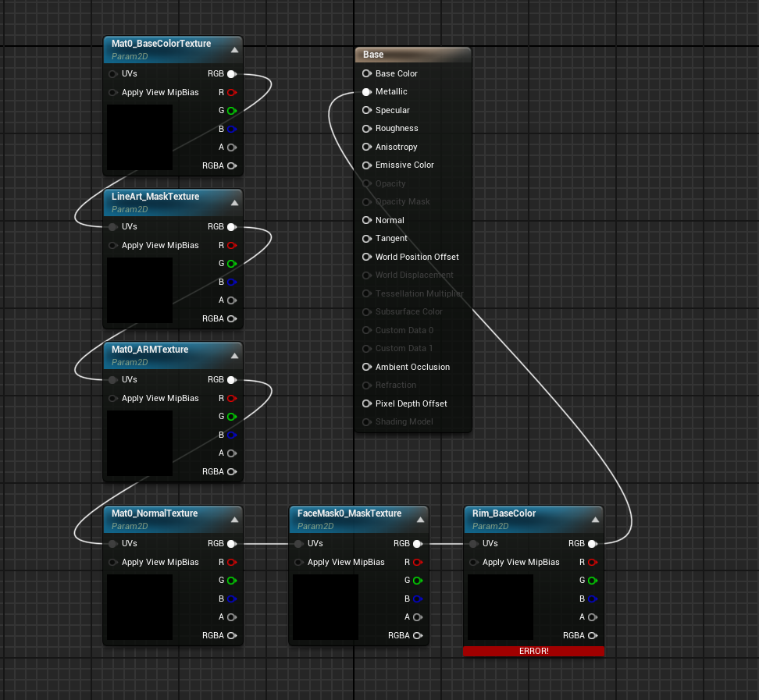
Task: Collapse the Mat0_ARMTexture node with its arrow
Action: tap(235, 356)
